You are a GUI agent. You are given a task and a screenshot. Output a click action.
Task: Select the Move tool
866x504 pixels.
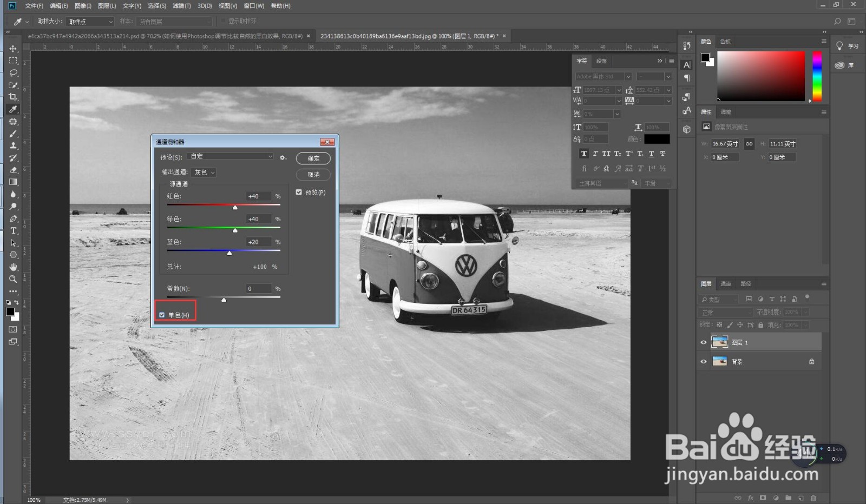pos(13,49)
